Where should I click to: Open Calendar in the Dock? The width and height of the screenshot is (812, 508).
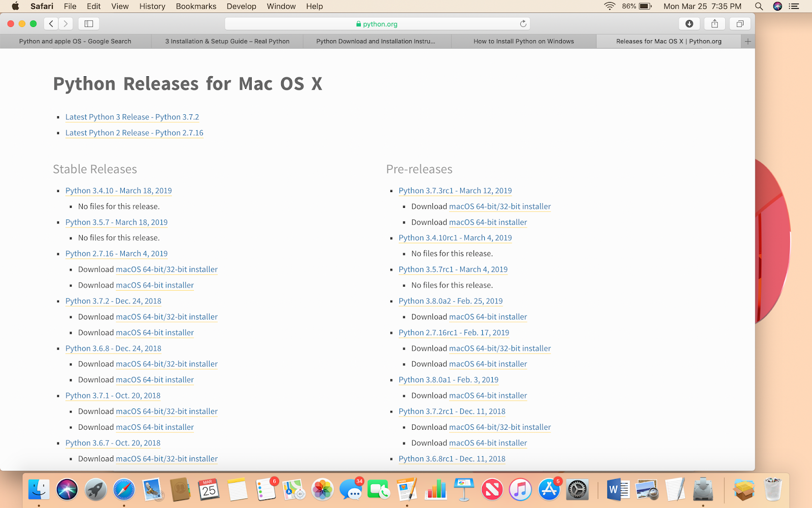point(209,490)
